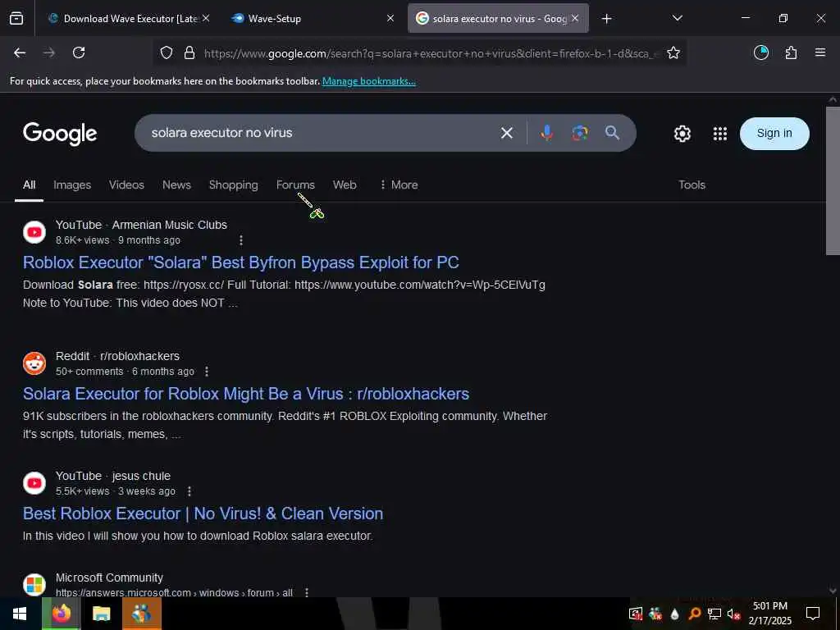Bookmark this page with star icon
840x630 pixels.
click(x=673, y=53)
